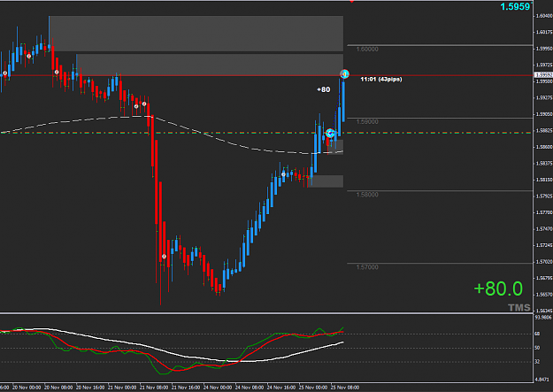Click the highlighted current price tag on axis
This screenshot has height=392, width=553.
pyautogui.click(x=543, y=75)
